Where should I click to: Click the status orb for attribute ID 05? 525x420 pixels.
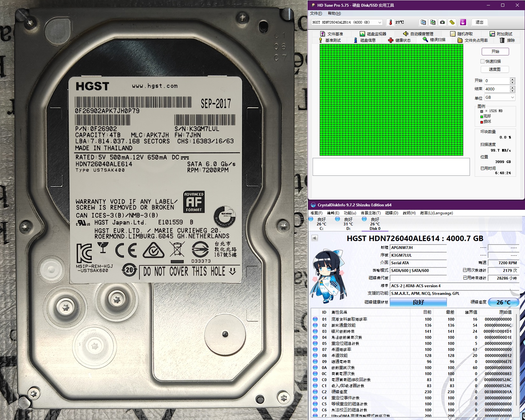(x=315, y=343)
